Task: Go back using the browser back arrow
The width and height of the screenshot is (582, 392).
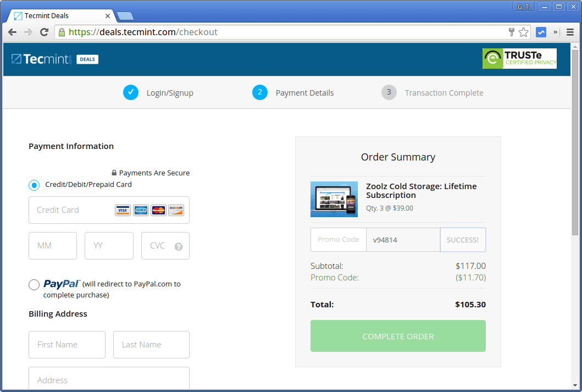Action: point(12,32)
